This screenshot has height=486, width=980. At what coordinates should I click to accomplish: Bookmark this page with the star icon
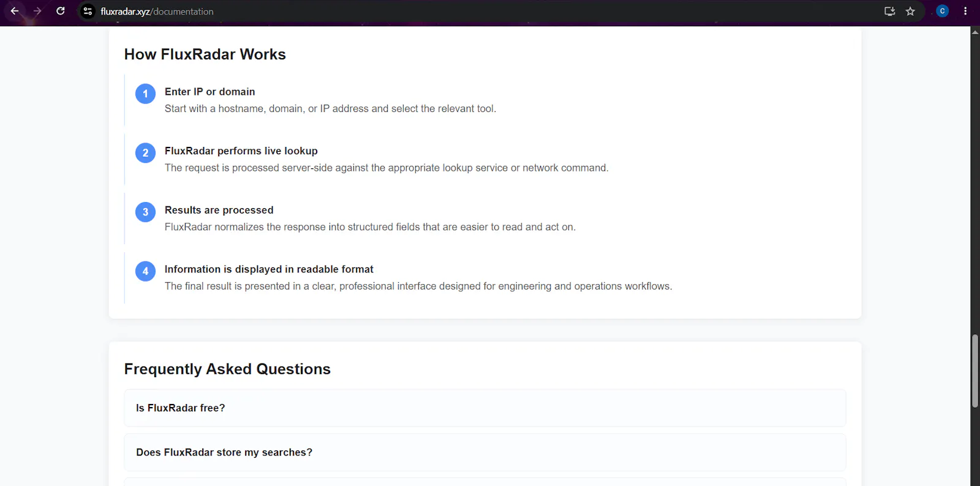click(x=911, y=11)
